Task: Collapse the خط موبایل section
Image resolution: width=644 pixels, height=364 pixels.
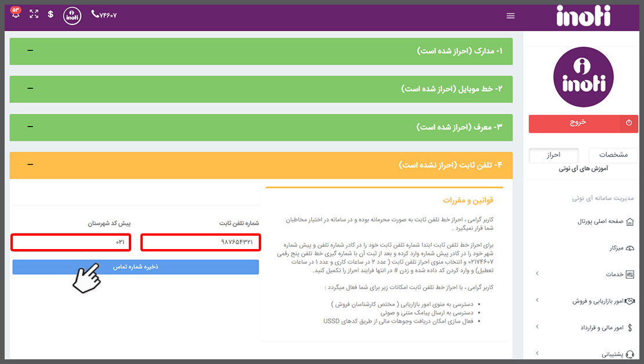Action: 30,88
